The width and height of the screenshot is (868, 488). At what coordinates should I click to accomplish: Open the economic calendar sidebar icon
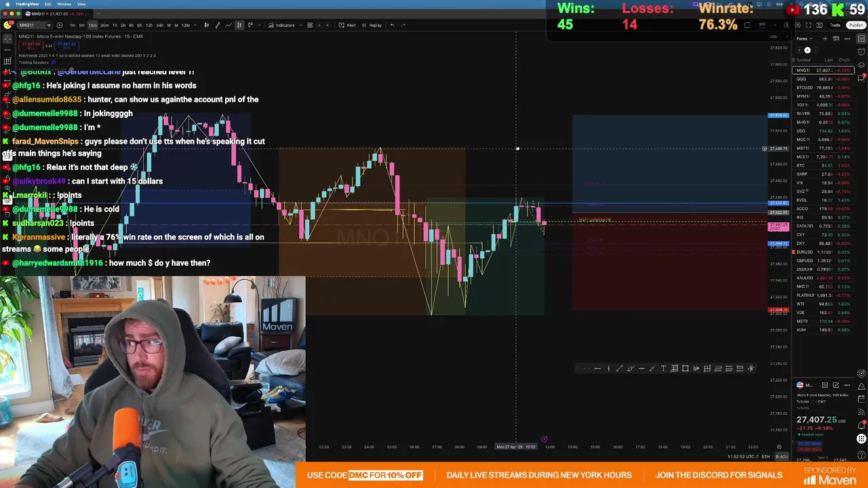861,399
